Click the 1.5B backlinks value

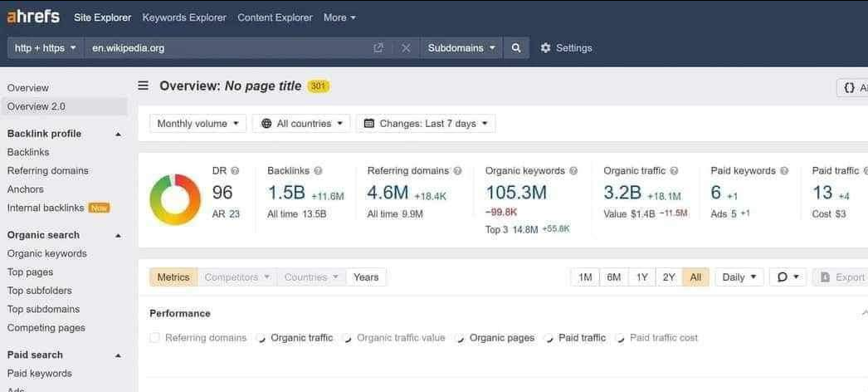coord(287,193)
